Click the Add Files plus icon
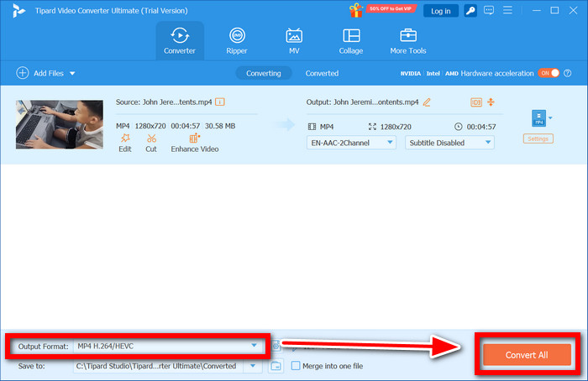Image resolution: width=588 pixels, height=381 pixels. (x=23, y=73)
